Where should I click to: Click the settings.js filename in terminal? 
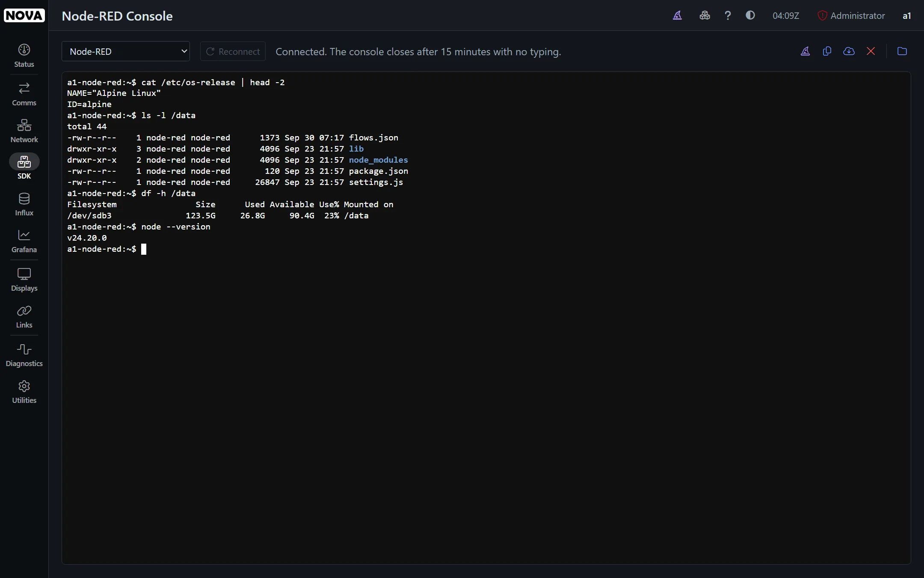(376, 182)
